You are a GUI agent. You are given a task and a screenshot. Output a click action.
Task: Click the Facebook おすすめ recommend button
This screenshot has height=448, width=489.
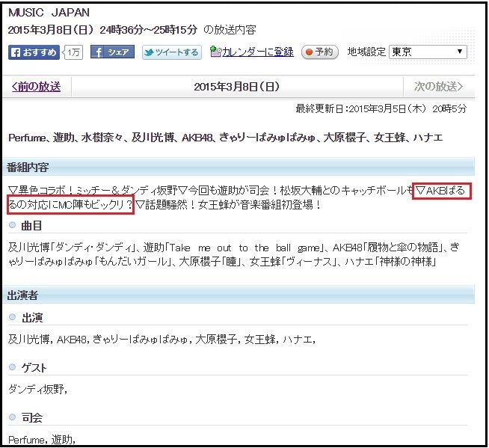click(34, 52)
